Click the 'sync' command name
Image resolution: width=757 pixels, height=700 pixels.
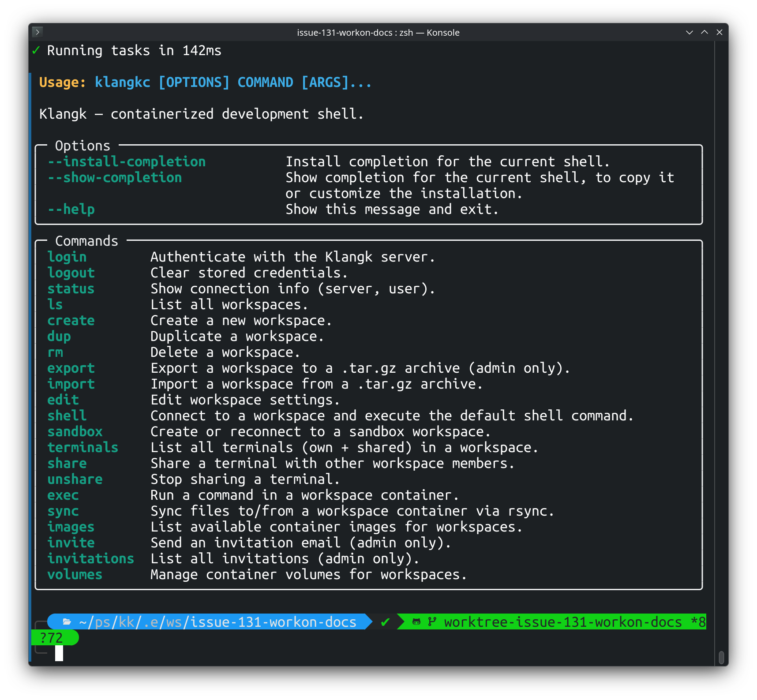tap(63, 511)
